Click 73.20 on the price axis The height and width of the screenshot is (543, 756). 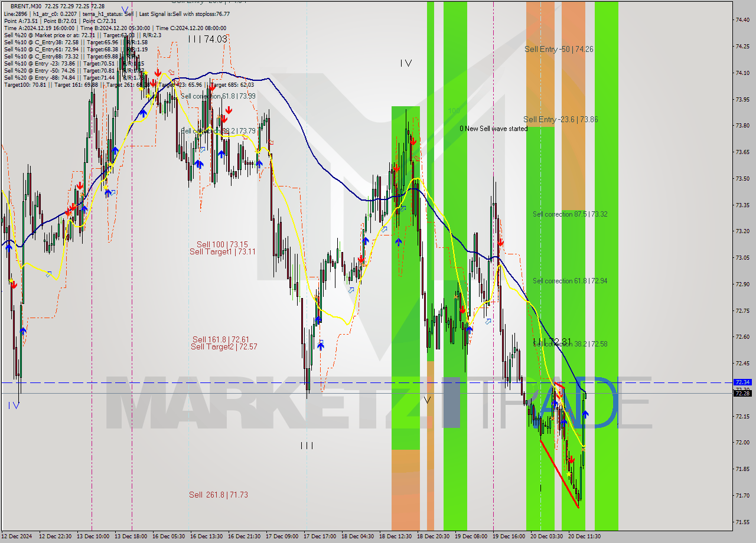pyautogui.click(x=742, y=231)
